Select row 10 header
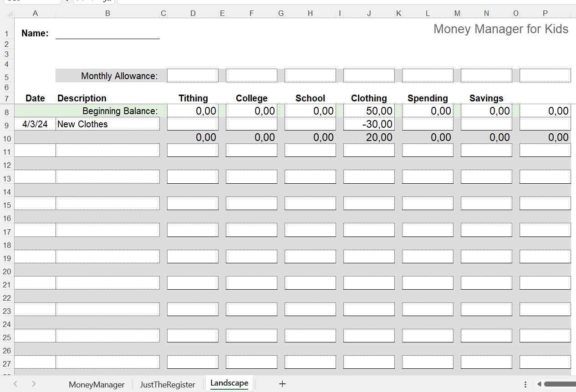This screenshot has height=392, width=576. click(7, 138)
